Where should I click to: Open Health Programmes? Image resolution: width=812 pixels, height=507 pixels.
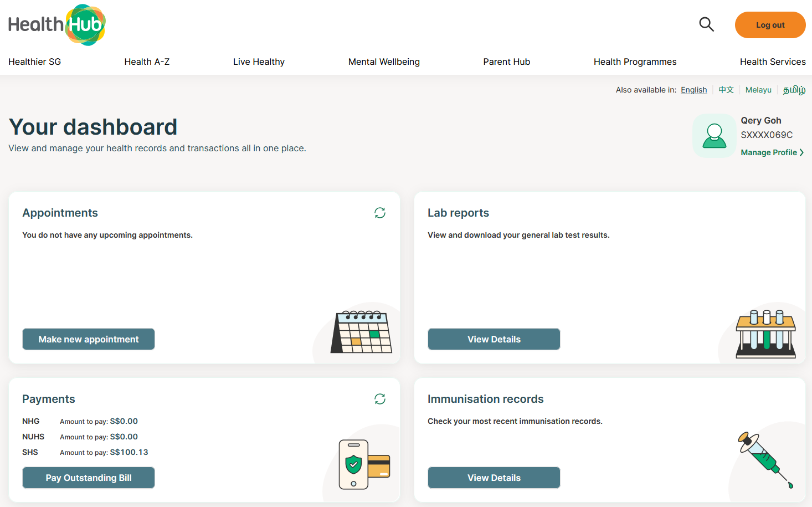point(635,62)
